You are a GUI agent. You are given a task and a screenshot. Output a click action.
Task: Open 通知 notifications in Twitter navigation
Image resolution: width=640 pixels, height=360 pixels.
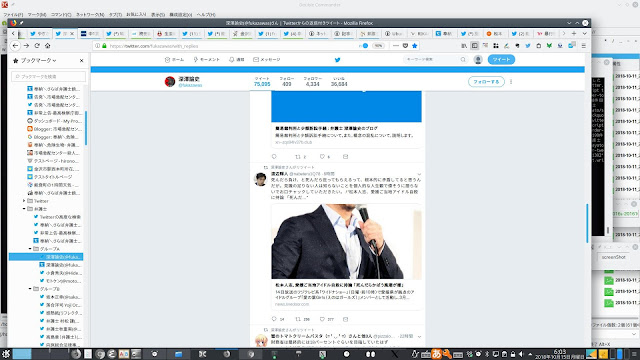point(237,60)
